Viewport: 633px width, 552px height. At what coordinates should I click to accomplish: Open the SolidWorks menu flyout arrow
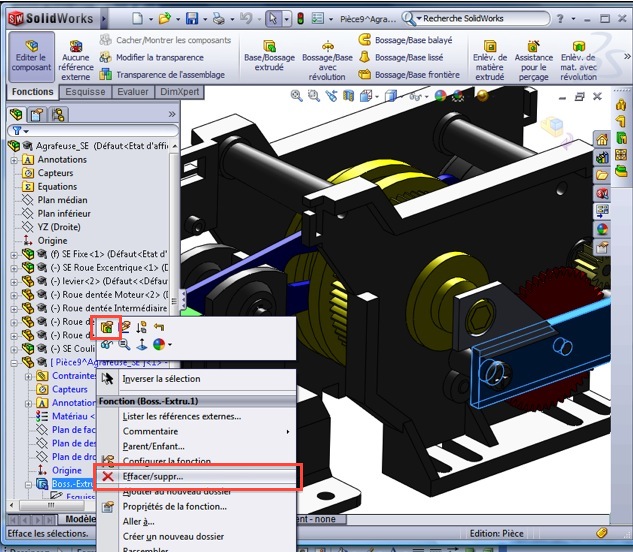click(104, 19)
